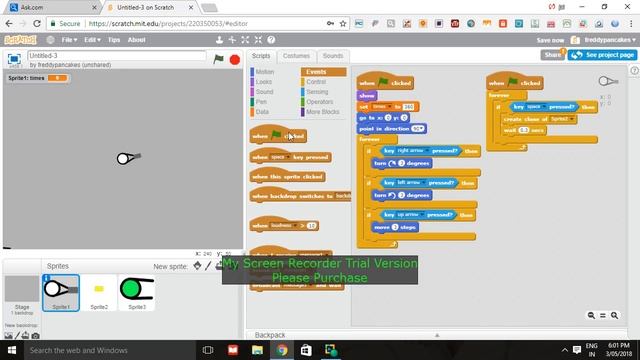
Task: Select the Sprite2 thumbnail
Action: pyautogui.click(x=99, y=293)
